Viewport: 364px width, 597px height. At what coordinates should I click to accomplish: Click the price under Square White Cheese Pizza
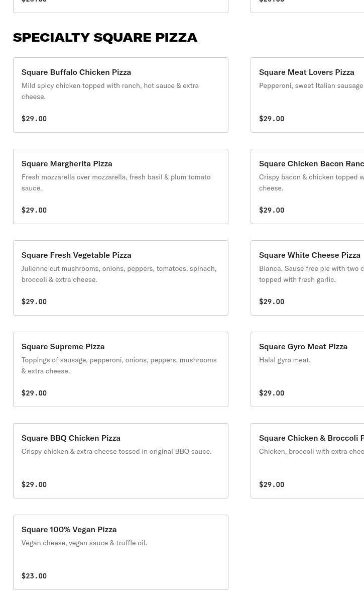coord(272,302)
